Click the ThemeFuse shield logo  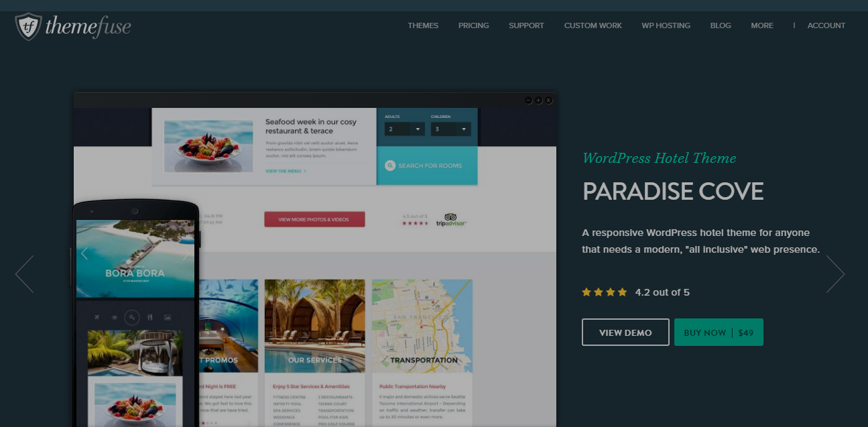28,27
